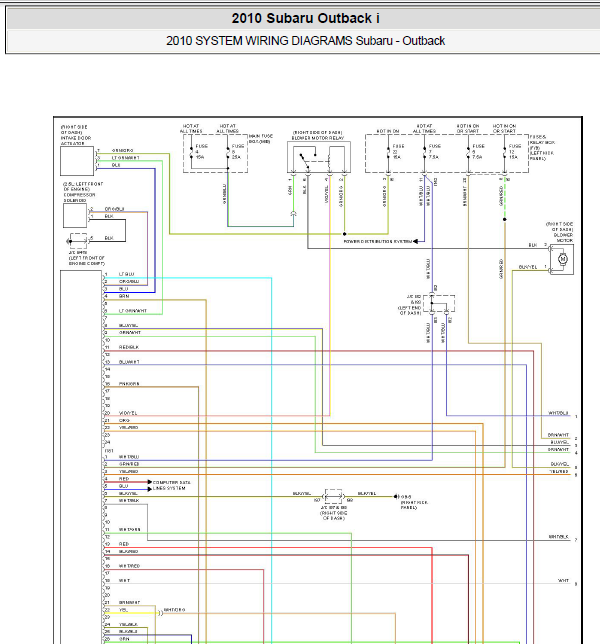Click the '2010 Subaru Outback i' title

point(305,18)
